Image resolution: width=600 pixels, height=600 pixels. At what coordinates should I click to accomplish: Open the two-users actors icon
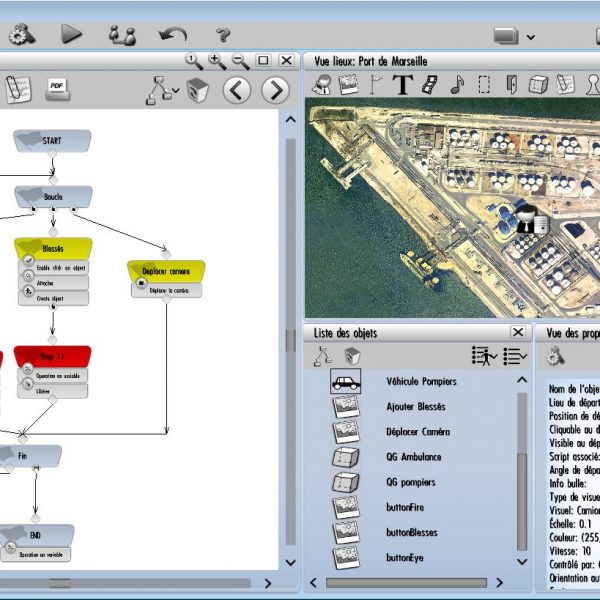pyautogui.click(x=122, y=36)
